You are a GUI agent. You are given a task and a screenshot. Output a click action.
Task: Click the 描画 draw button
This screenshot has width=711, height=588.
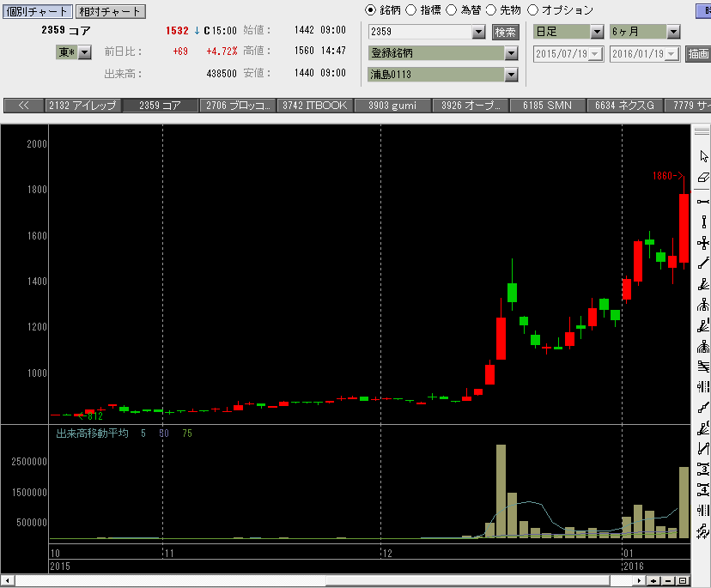[698, 54]
